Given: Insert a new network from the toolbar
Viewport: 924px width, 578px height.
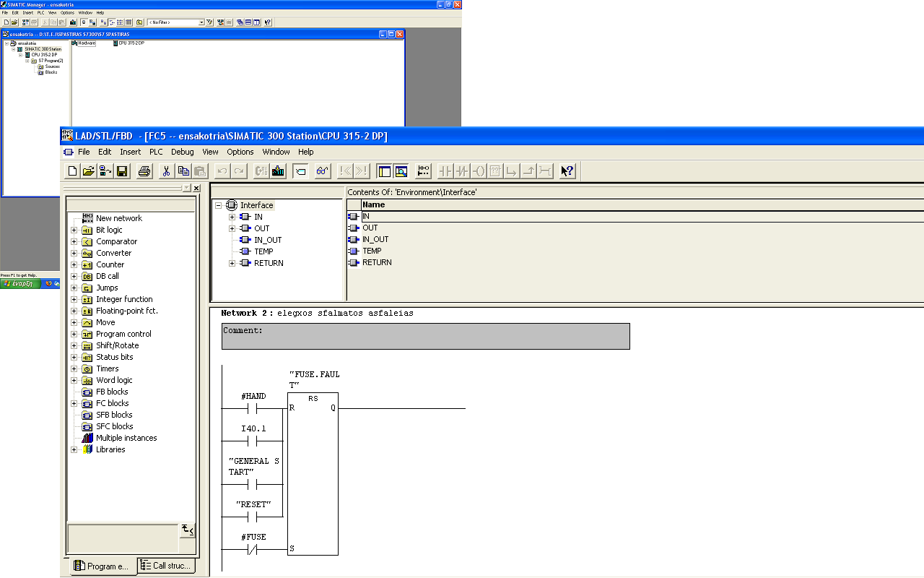Looking at the screenshot, I should tap(424, 171).
